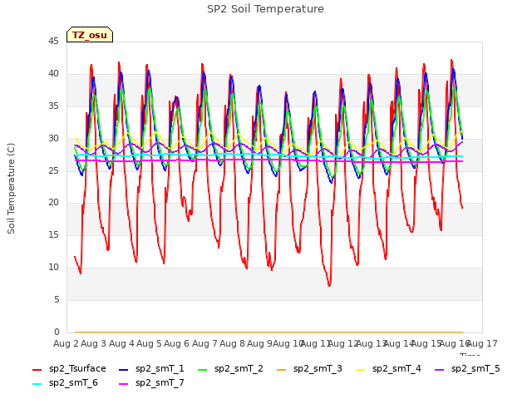Click the magenta sp2_smT_7 legend swatch
Viewport: 532px width, 399px height.
pos(124,384)
